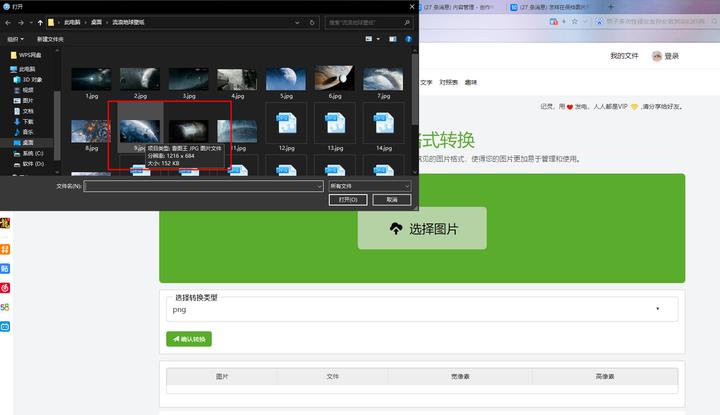720x415 pixels.
Task: Open 图片 pictures folder in sidebar
Action: (24, 101)
